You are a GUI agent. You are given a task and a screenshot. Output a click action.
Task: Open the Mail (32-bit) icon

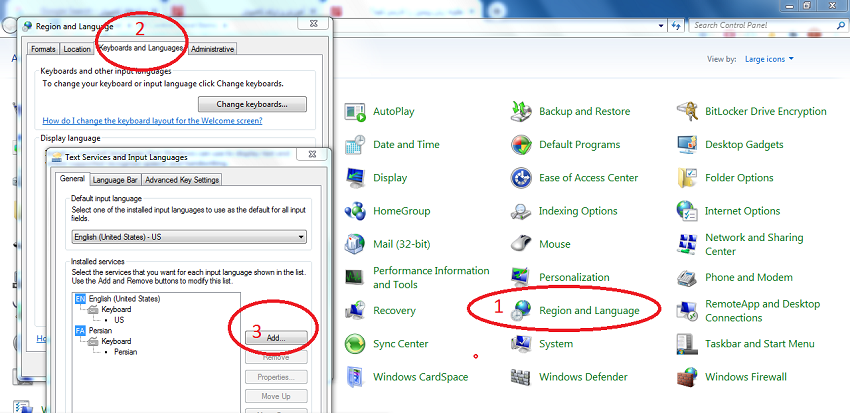[356, 244]
